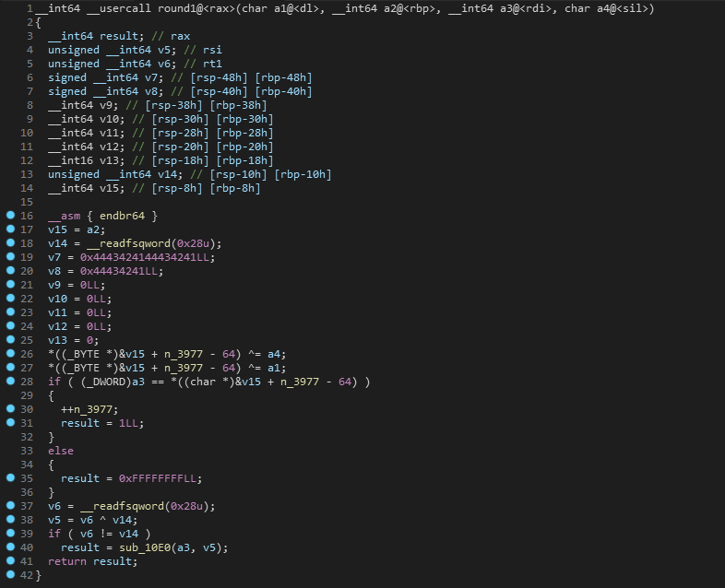This screenshot has height=588, width=725.
Task: Click __readfsqword call on line 37
Action: pyautogui.click(x=122, y=506)
